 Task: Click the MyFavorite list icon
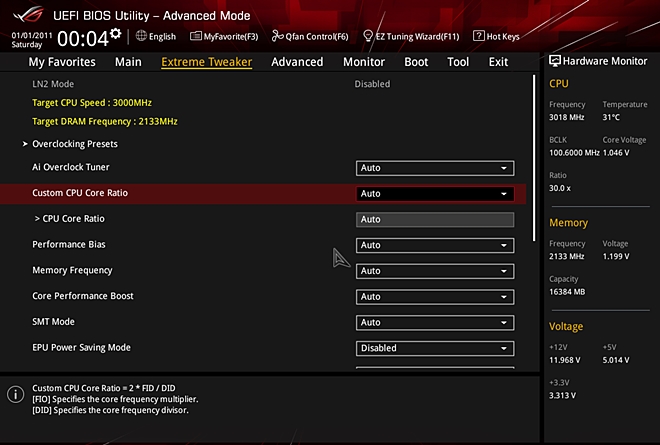[196, 36]
